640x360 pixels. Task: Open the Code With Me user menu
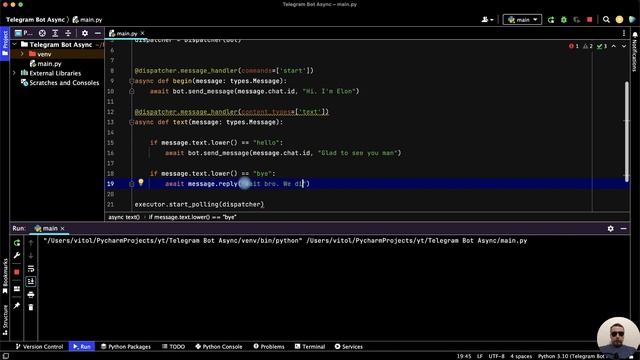point(487,20)
